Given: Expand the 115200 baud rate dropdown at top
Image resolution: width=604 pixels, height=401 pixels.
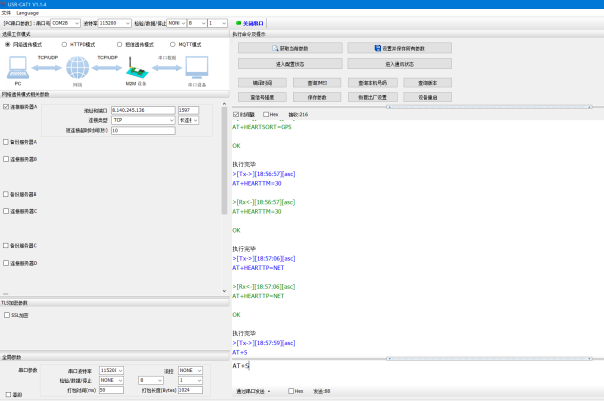Looking at the screenshot, I should pos(116,21).
